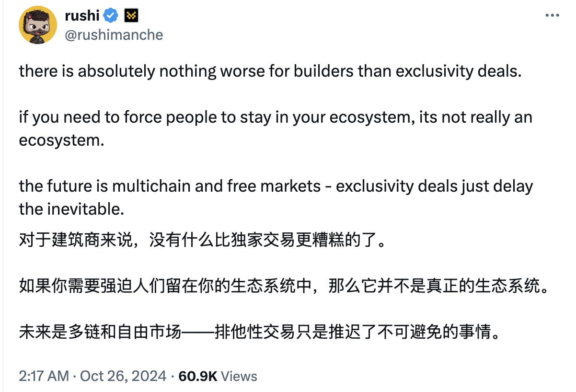
Task: Click the line starting "the future is multichain"
Action: point(276,186)
